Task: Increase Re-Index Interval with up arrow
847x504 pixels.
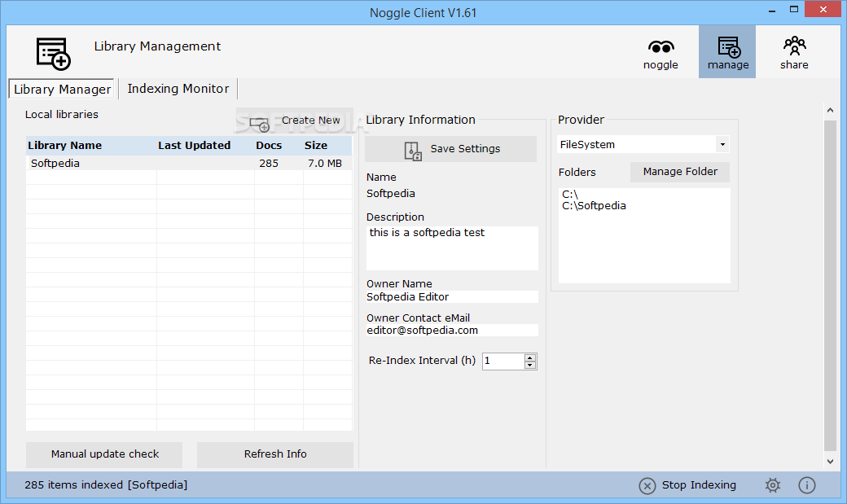Action: point(530,357)
